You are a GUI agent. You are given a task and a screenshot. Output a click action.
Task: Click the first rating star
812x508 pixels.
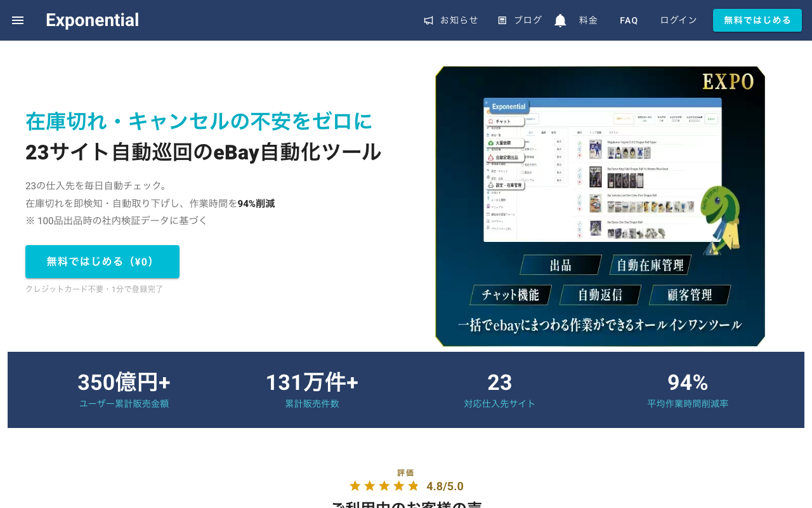pos(355,486)
